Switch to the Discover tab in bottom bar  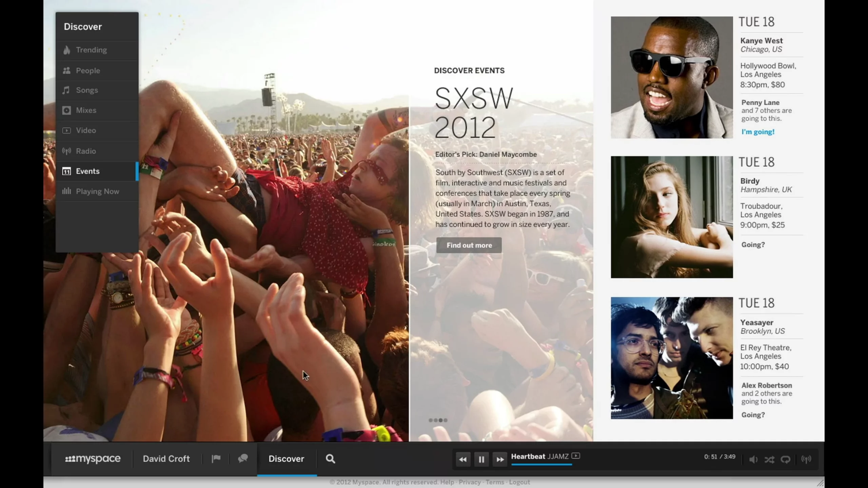pyautogui.click(x=287, y=459)
